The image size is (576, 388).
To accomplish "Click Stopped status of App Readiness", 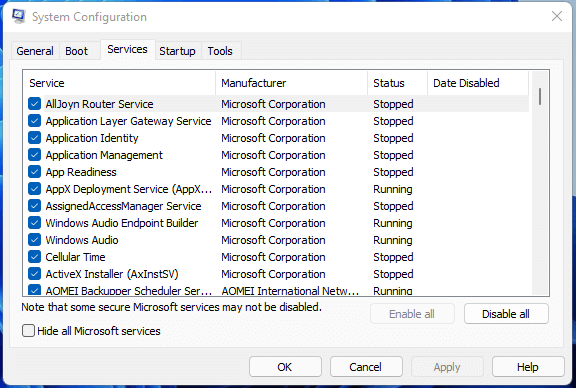I will click(393, 172).
